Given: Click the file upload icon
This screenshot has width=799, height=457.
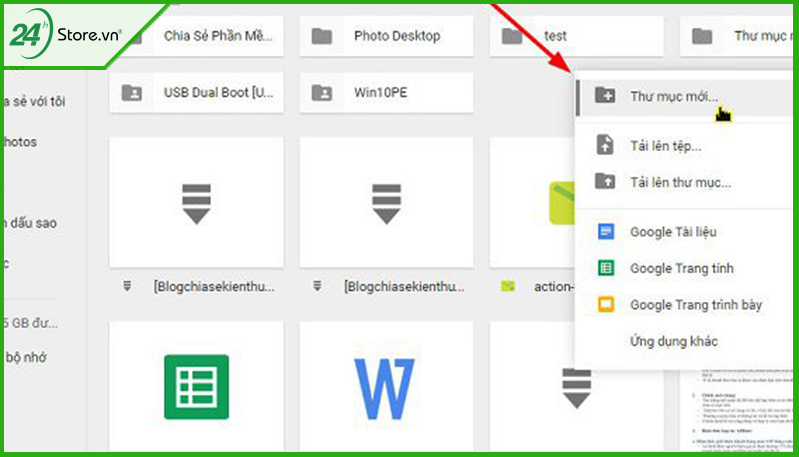Looking at the screenshot, I should pyautogui.click(x=605, y=145).
